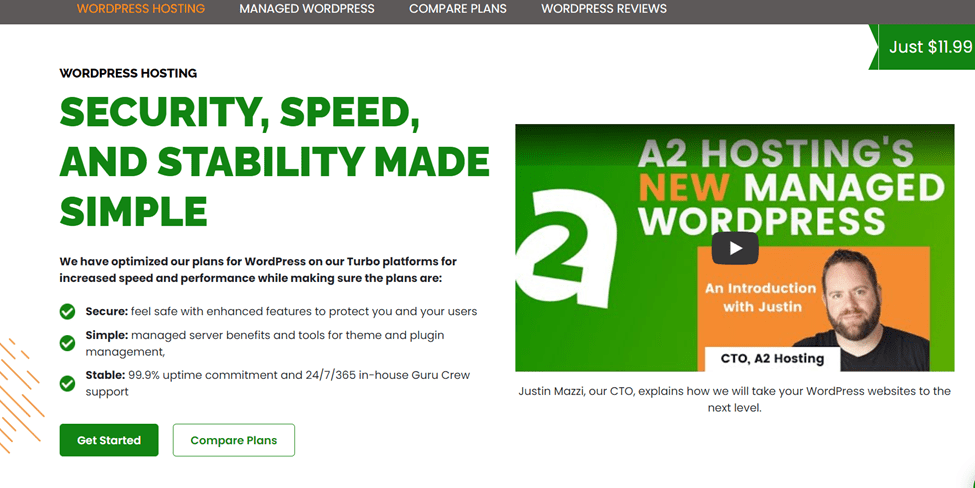Click the Just $11.99 price ribbon
This screenshot has width=975, height=488.
pyautogui.click(x=929, y=47)
